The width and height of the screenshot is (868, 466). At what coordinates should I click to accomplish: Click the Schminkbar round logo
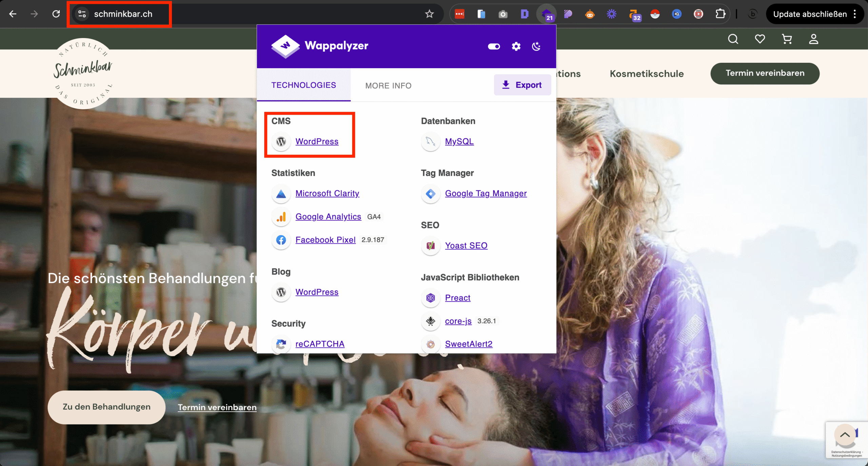(83, 73)
